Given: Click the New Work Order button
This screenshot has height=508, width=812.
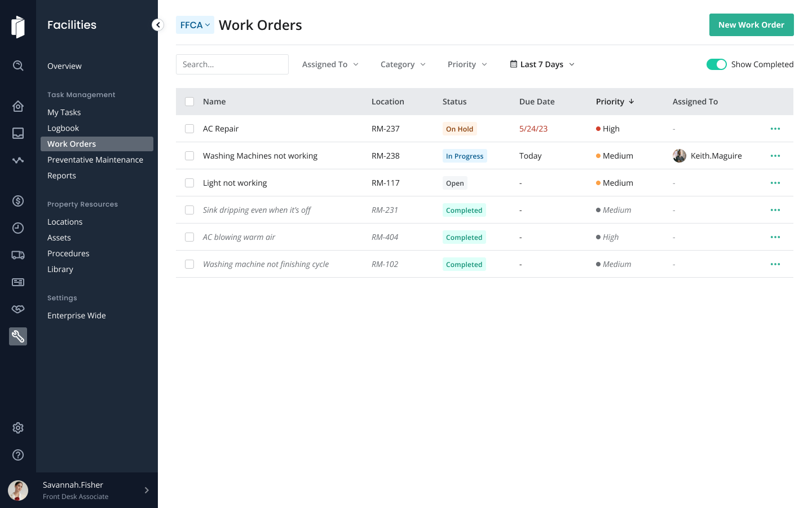Looking at the screenshot, I should click(751, 25).
